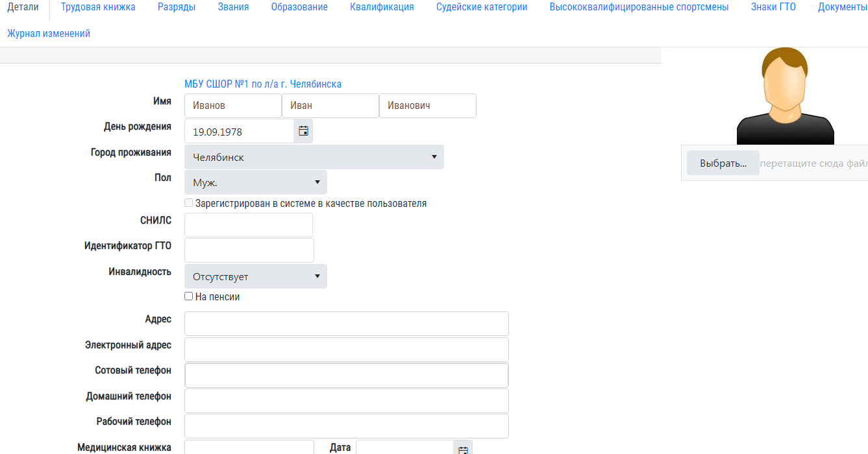Open the birthday calendar picker icon

pos(303,131)
